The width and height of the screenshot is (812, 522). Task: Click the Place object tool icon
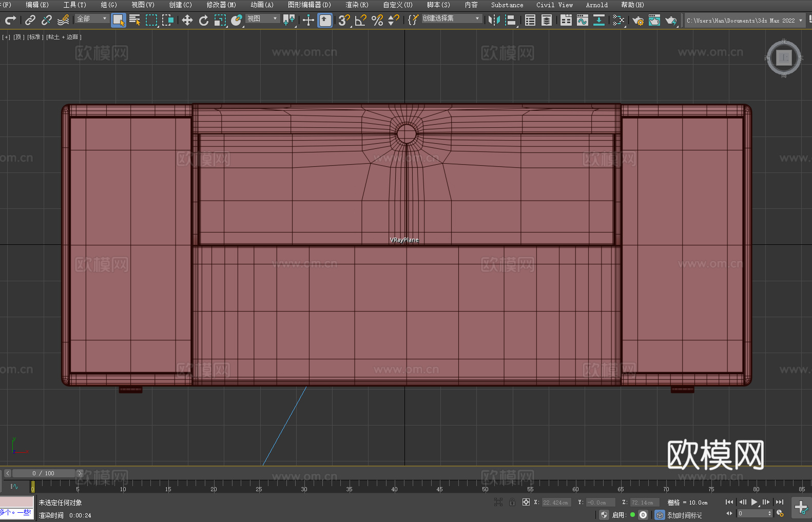[x=237, y=20]
